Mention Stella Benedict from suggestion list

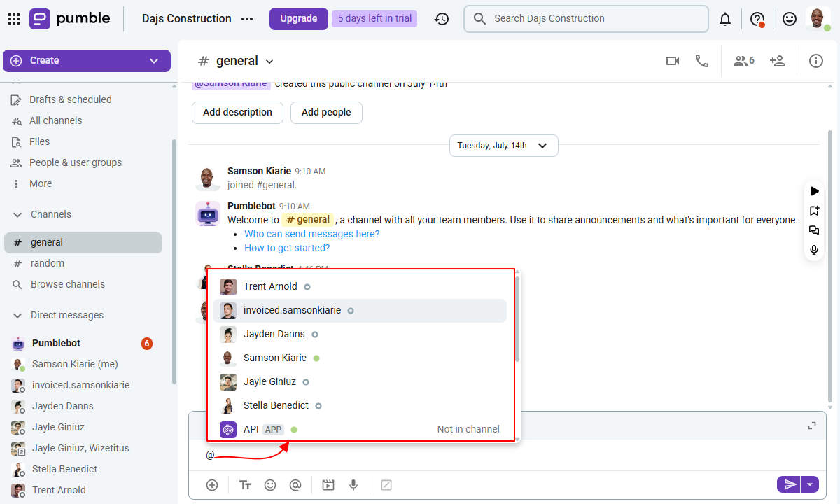pos(360,406)
